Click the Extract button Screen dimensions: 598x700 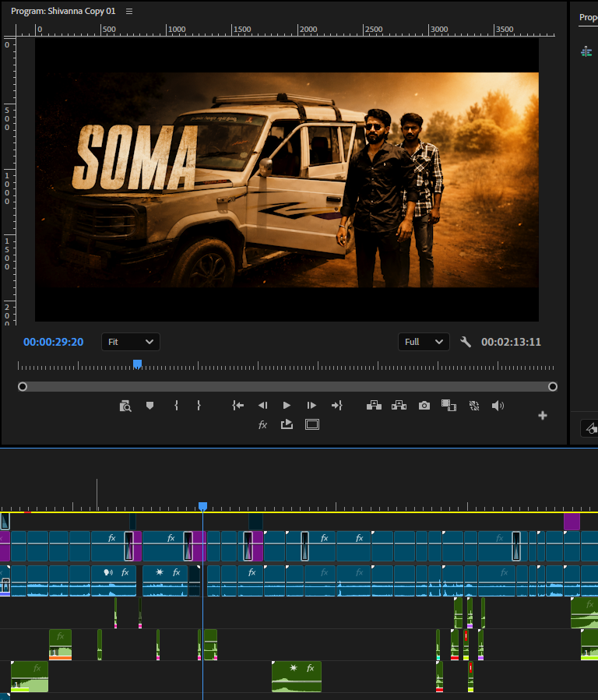(399, 406)
